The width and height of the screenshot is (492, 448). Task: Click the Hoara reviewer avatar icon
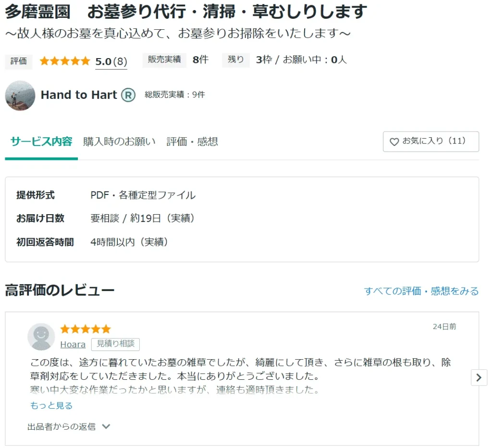click(41, 336)
